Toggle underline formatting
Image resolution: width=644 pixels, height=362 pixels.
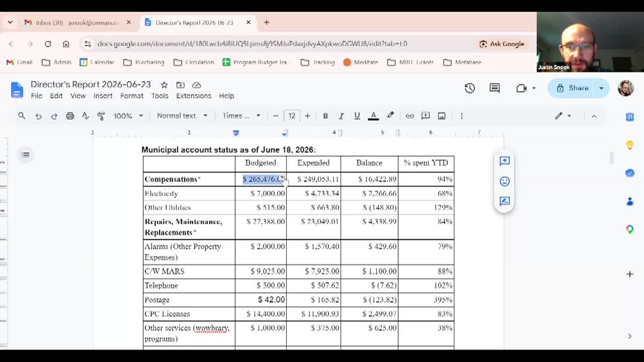pos(357,116)
